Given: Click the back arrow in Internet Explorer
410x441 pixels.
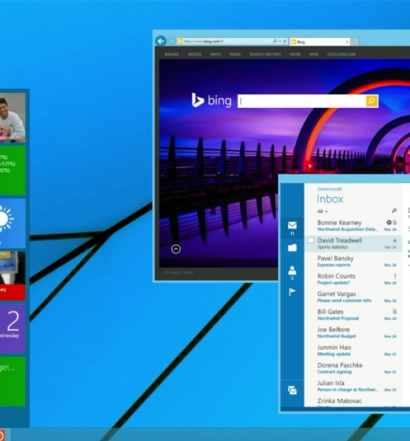Looking at the screenshot, I should click(x=161, y=41).
